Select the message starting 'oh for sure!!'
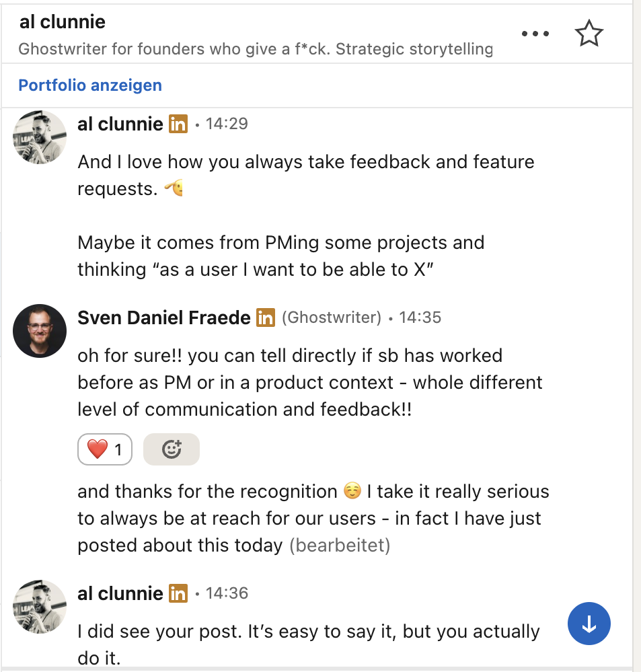Viewport: 641px width, 672px height. pyautogui.click(x=309, y=382)
